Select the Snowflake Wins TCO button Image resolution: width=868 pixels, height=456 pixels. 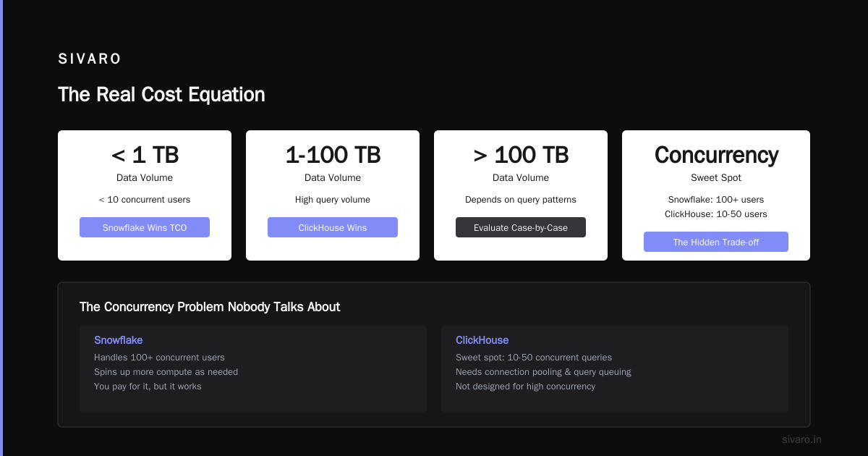pyautogui.click(x=145, y=227)
